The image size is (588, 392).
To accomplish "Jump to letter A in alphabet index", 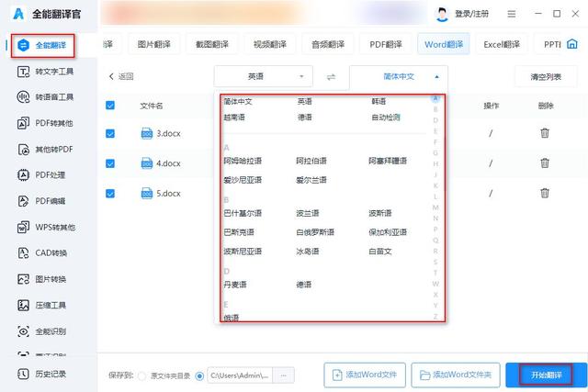I will point(435,98).
